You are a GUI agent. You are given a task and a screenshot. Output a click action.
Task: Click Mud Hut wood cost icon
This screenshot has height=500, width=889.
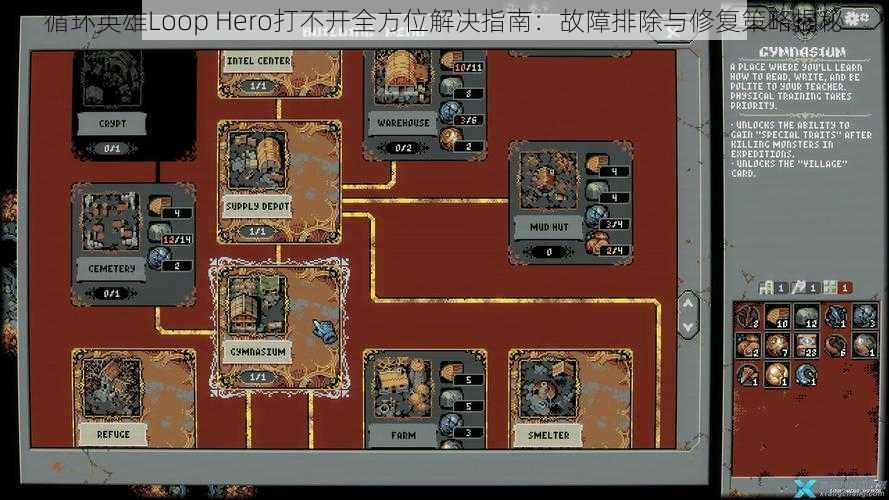click(x=596, y=165)
